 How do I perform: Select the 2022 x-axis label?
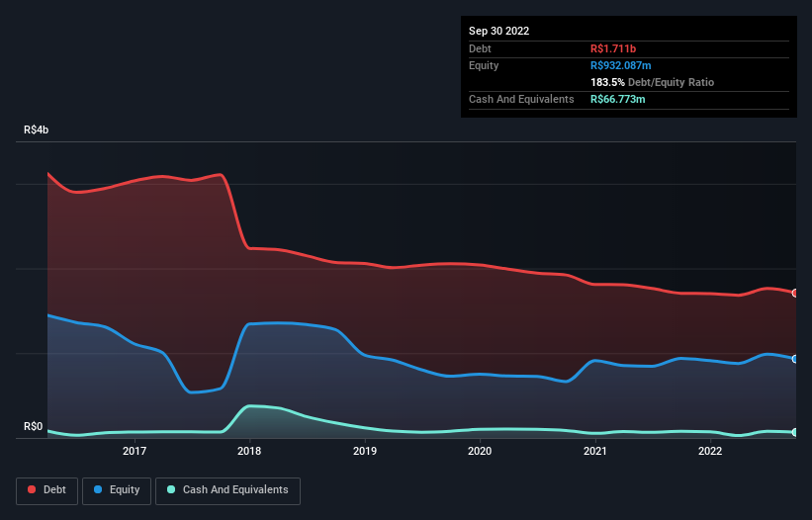pyautogui.click(x=710, y=451)
